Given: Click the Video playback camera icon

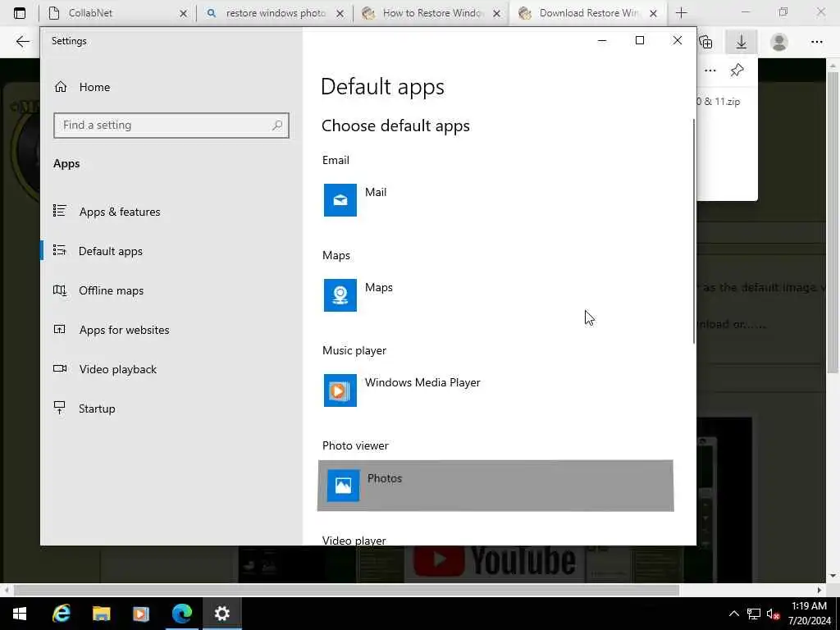Looking at the screenshot, I should pyautogui.click(x=60, y=368).
